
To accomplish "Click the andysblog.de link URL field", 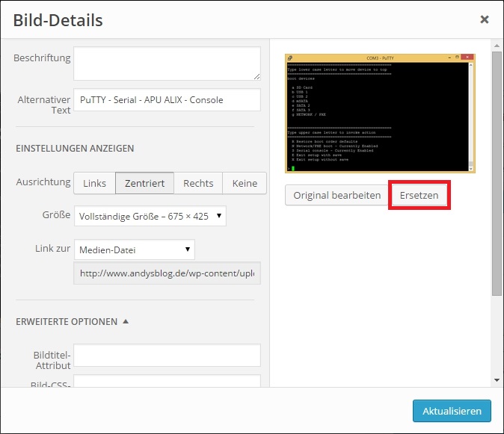I will pos(167,273).
